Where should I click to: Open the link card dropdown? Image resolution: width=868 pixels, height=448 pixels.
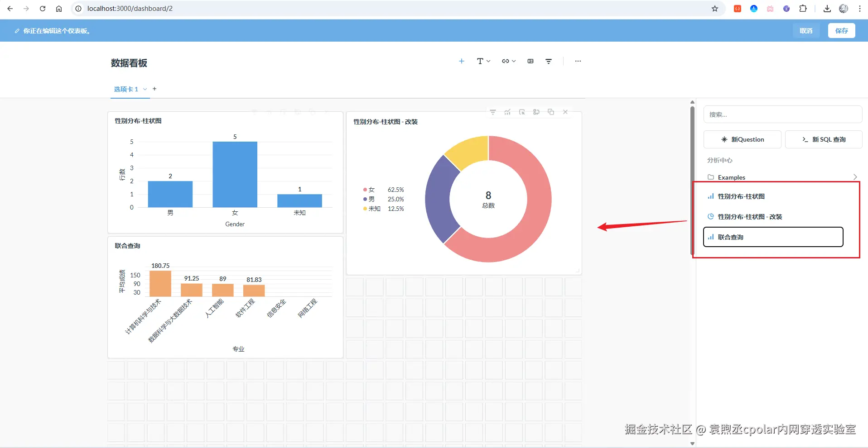[x=509, y=61]
